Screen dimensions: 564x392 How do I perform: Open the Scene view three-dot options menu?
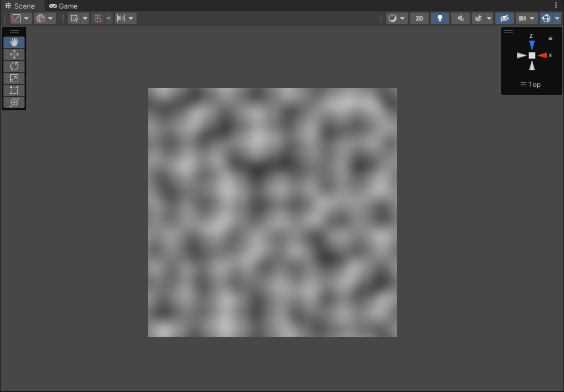click(556, 5)
